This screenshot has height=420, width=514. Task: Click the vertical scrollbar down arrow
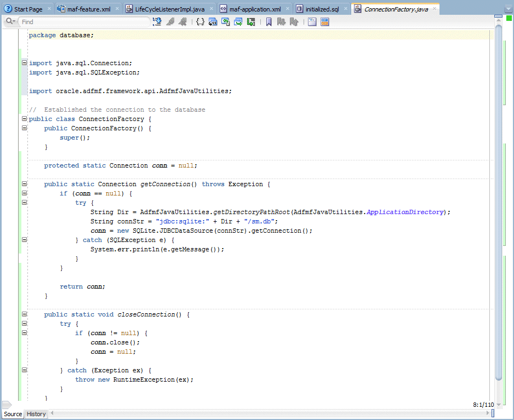pyautogui.click(x=499, y=405)
